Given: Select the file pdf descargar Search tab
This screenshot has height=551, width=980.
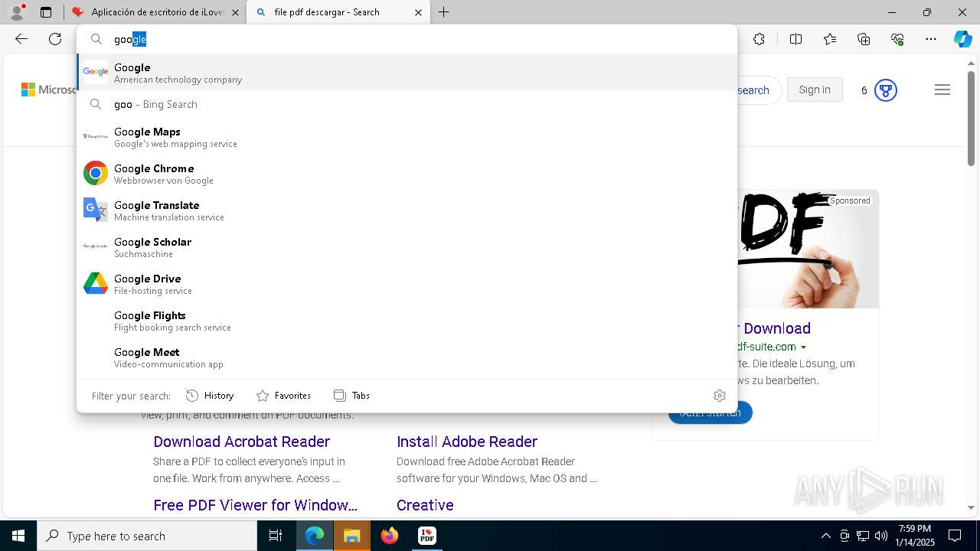Looking at the screenshot, I should (338, 12).
